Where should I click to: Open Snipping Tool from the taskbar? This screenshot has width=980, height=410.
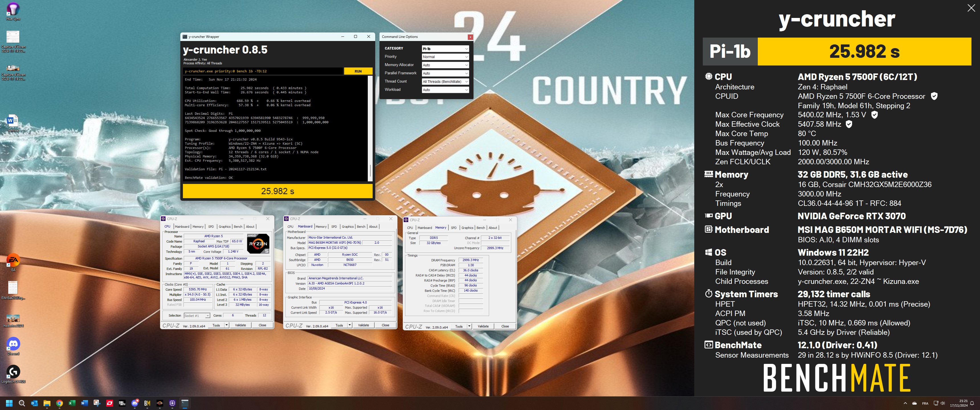(97, 403)
